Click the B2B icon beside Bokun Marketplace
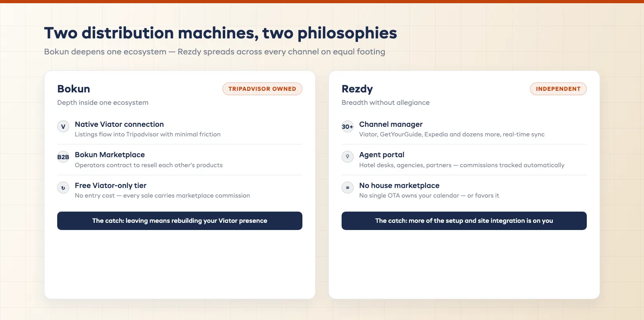Image resolution: width=644 pixels, height=320 pixels. (x=63, y=157)
